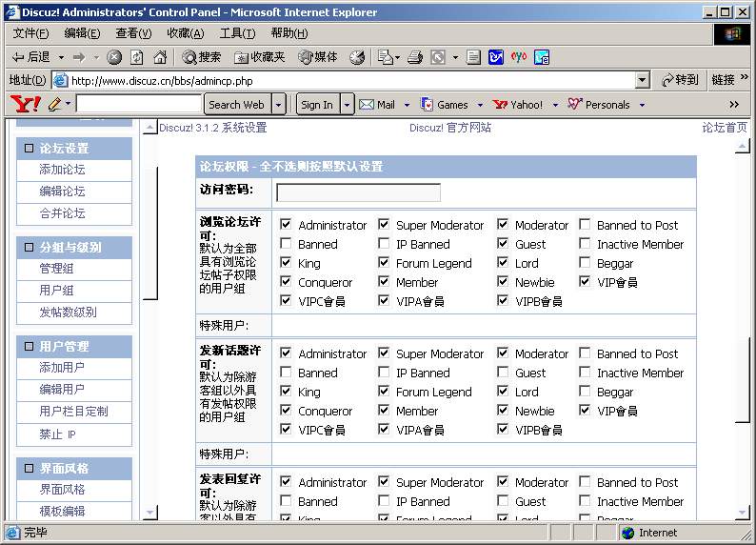Expand the Personals dropdown arrow

[642, 105]
